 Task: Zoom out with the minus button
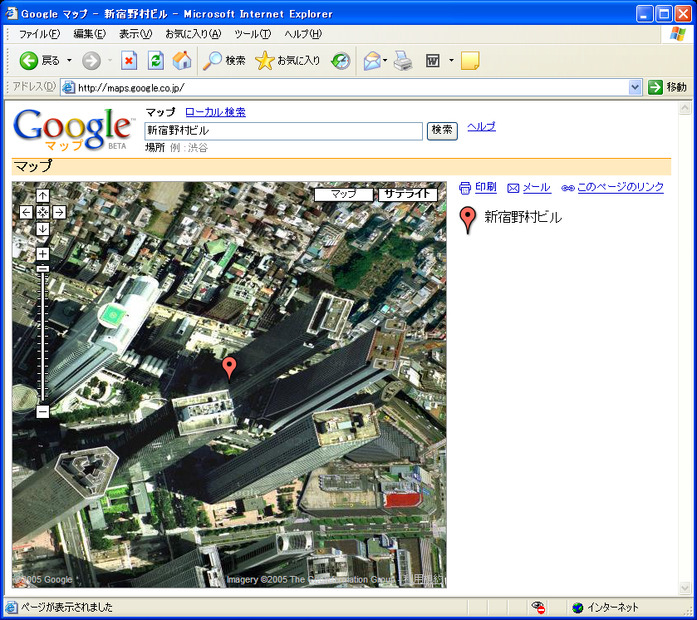43,412
